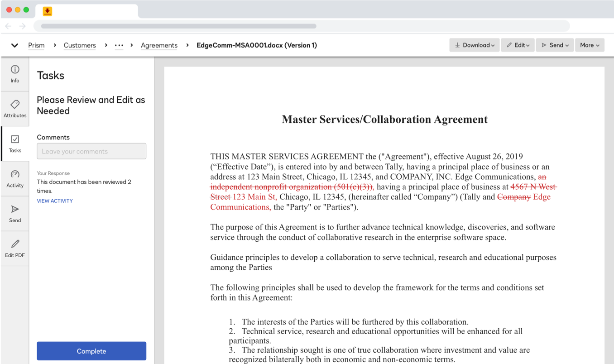Click the Complete button
This screenshot has height=364, width=614.
91,351
